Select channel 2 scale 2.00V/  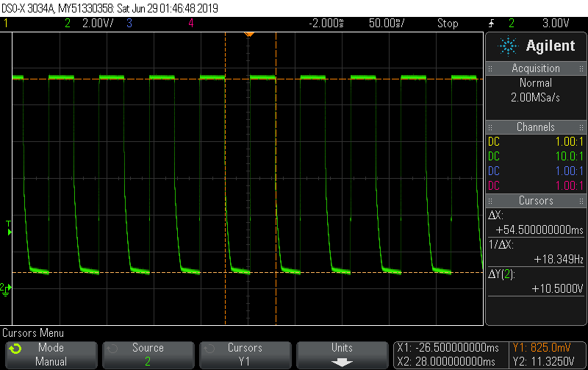click(98, 24)
